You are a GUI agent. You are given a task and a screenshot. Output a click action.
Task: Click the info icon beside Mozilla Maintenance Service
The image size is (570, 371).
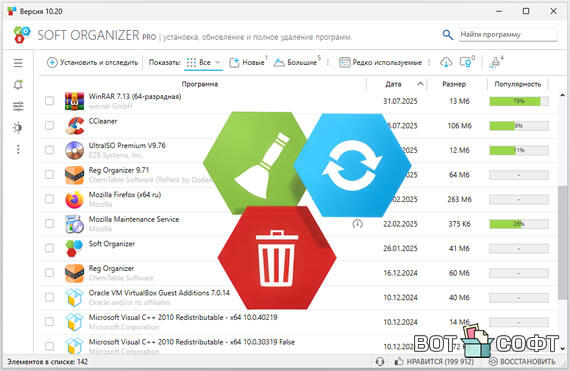pos(357,224)
